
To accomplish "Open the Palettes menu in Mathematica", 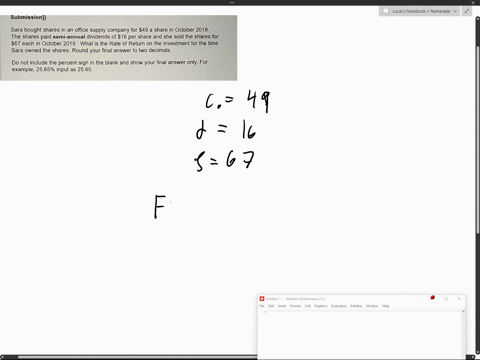I will [356, 306].
